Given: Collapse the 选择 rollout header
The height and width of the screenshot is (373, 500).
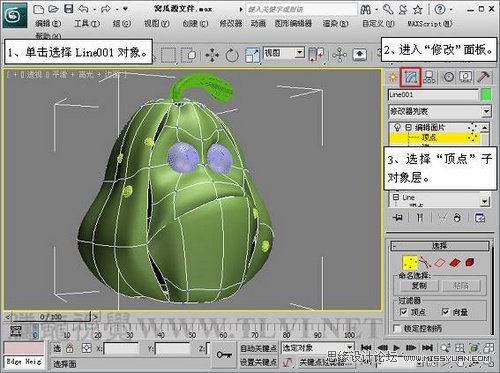Looking at the screenshot, I should click(x=440, y=246).
